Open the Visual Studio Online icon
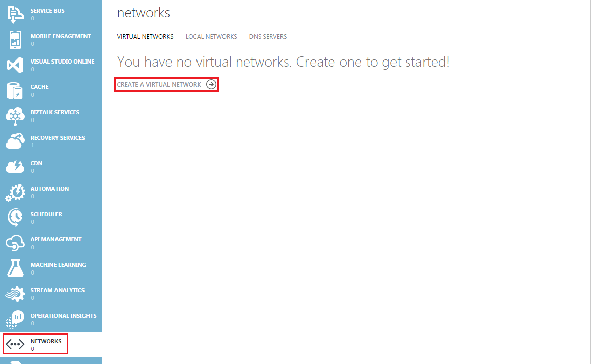The image size is (591, 364). 15,65
